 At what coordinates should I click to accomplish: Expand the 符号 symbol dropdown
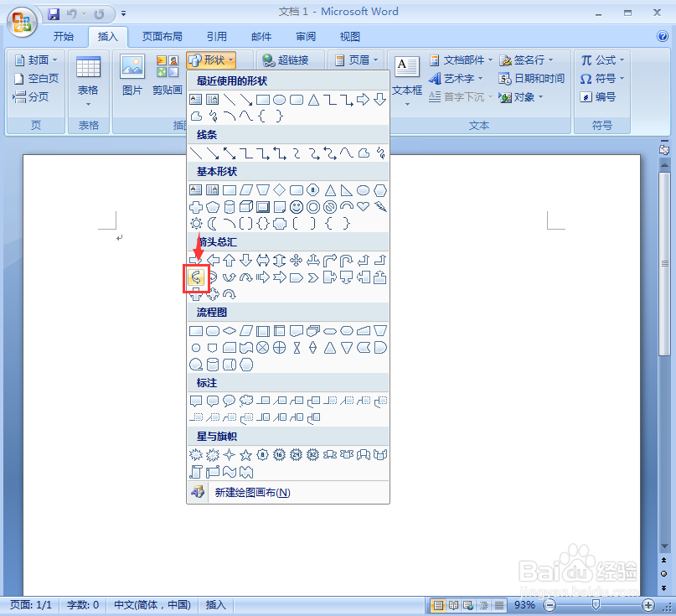point(601,79)
